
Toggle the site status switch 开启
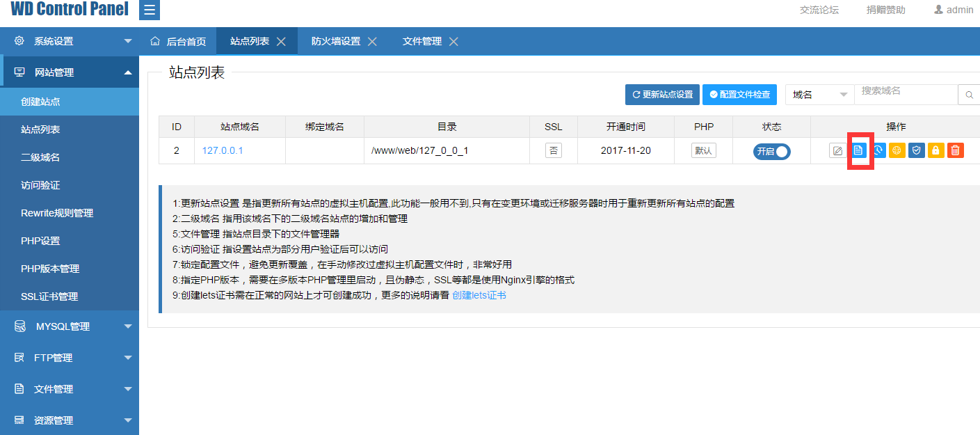(x=771, y=150)
